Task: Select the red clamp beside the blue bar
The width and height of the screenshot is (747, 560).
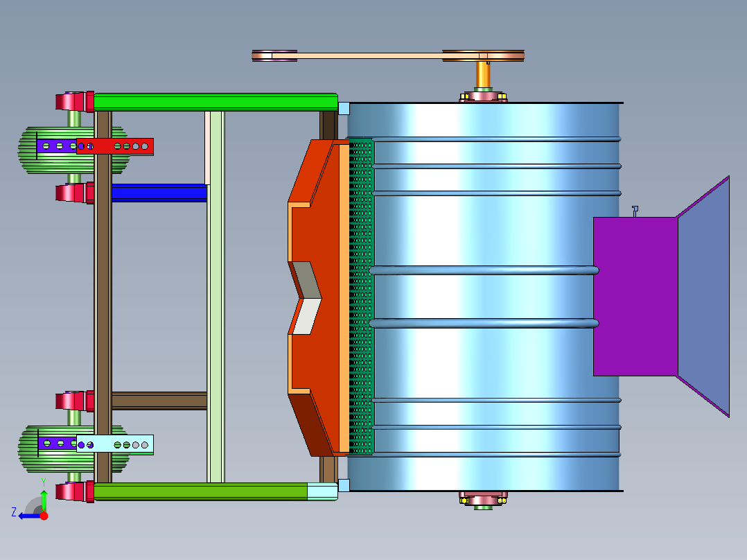Action: 75,193
